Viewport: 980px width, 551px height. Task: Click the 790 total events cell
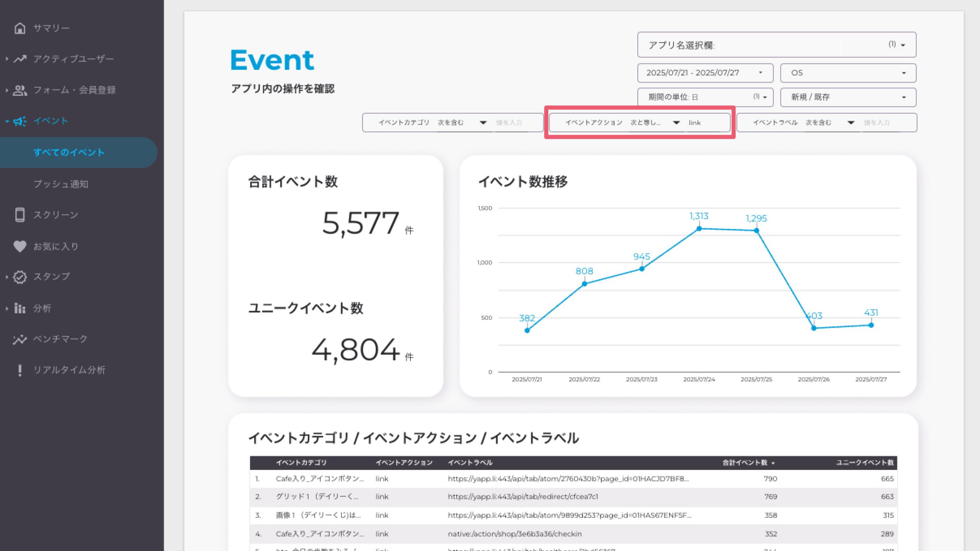[x=770, y=479]
